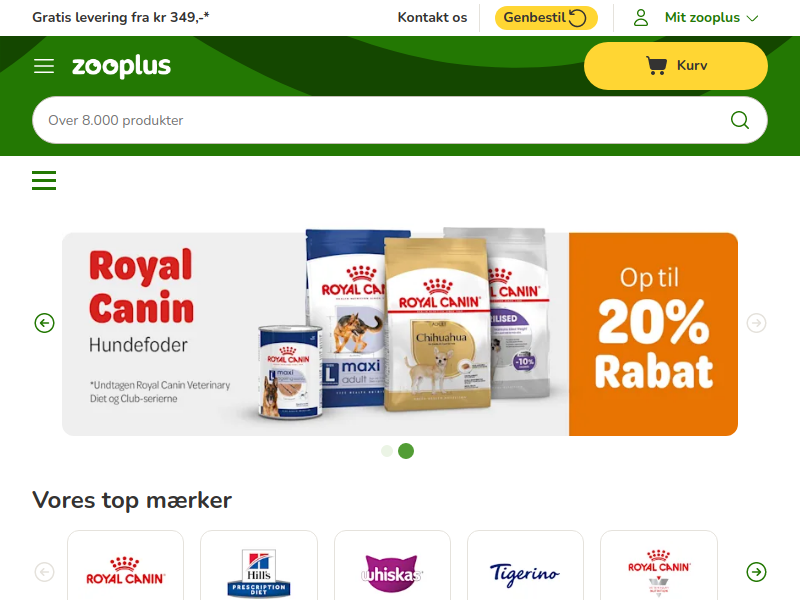Image resolution: width=800 pixels, height=600 pixels.
Task: Open the white hamburger menu beside zooplus logo
Action: [44, 66]
